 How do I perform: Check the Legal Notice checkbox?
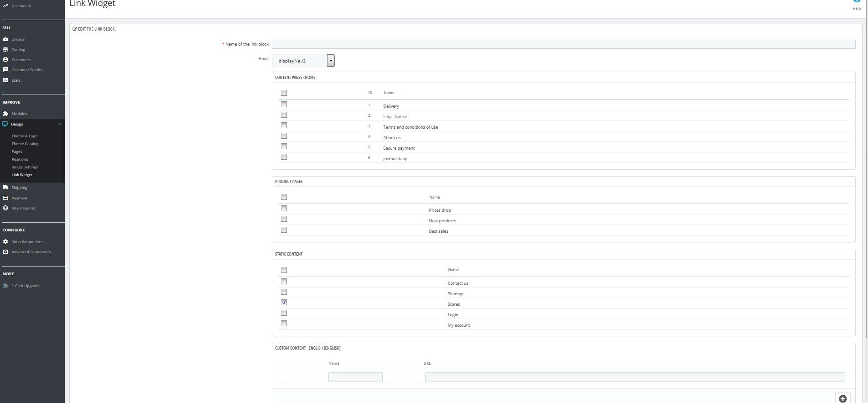point(284,115)
